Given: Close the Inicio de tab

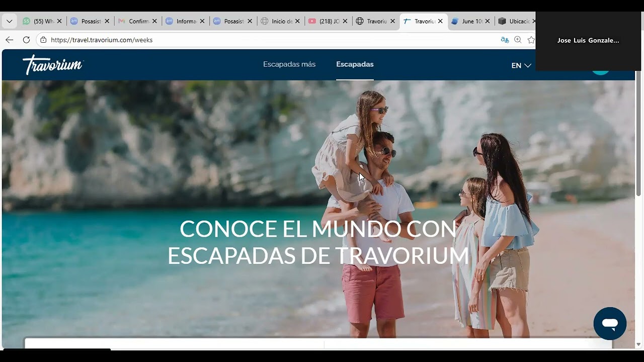Looking at the screenshot, I should pyautogui.click(x=297, y=21).
